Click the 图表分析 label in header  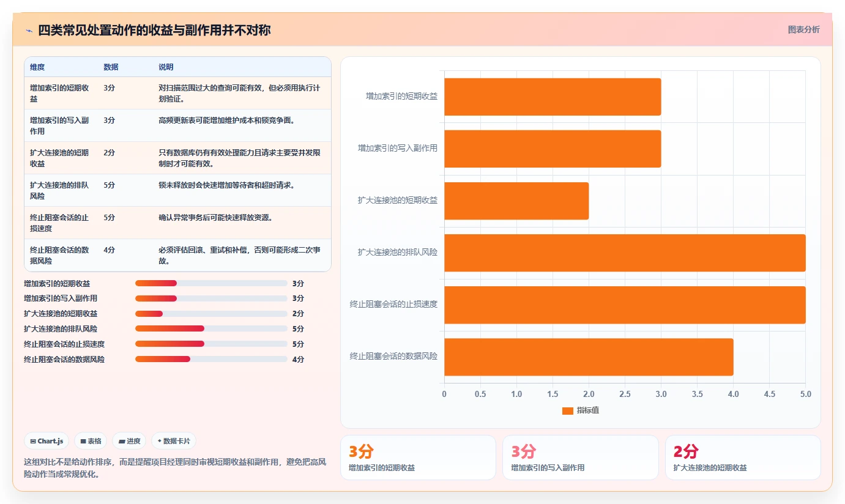click(803, 29)
